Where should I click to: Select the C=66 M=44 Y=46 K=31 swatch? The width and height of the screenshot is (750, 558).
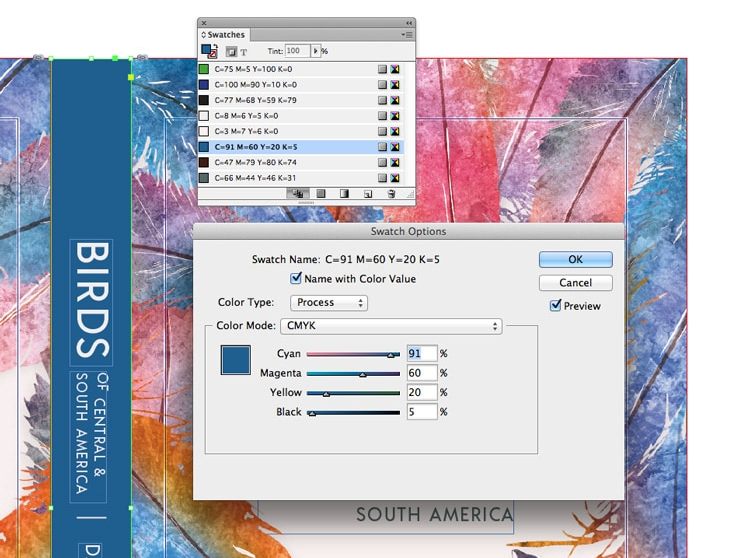click(x=300, y=178)
